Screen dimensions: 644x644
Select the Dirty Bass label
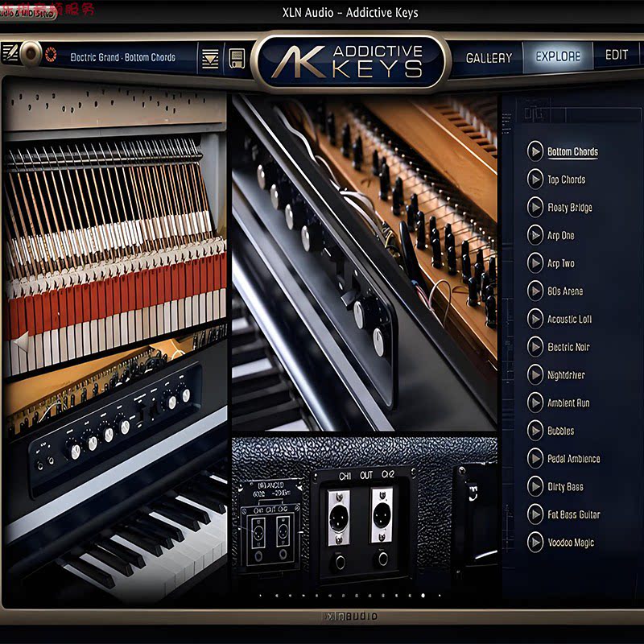pos(565,487)
